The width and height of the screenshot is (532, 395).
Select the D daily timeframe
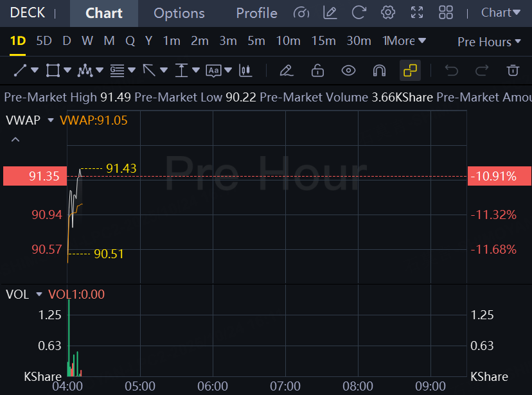click(67, 41)
